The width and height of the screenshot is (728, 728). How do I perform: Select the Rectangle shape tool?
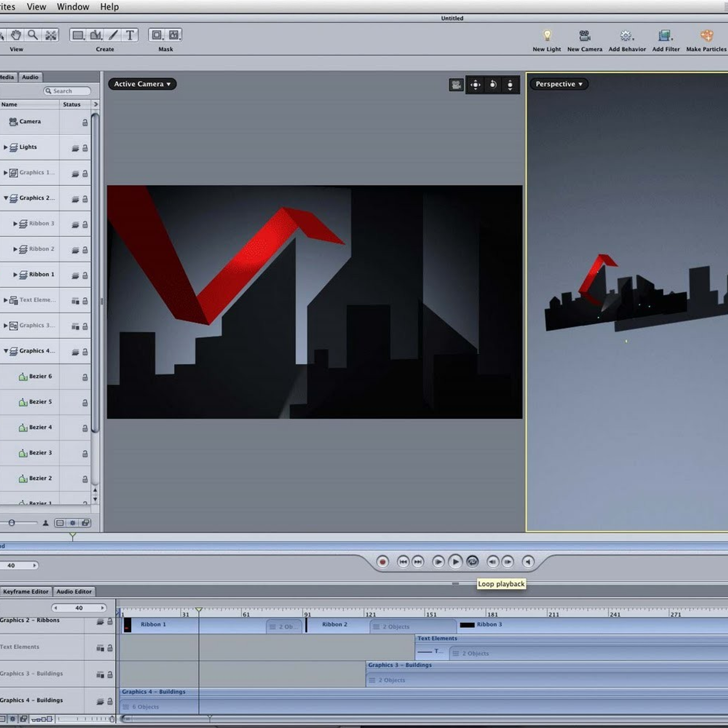point(78,35)
